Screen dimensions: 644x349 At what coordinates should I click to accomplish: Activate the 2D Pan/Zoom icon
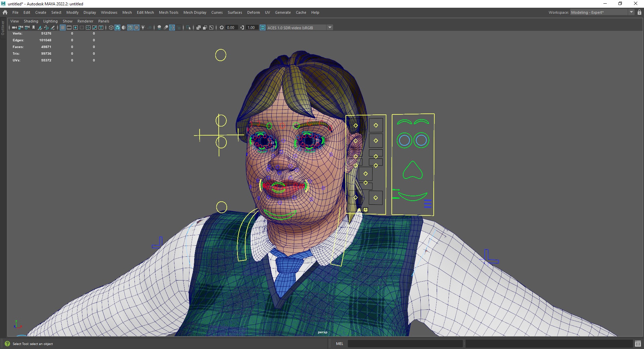(46, 28)
